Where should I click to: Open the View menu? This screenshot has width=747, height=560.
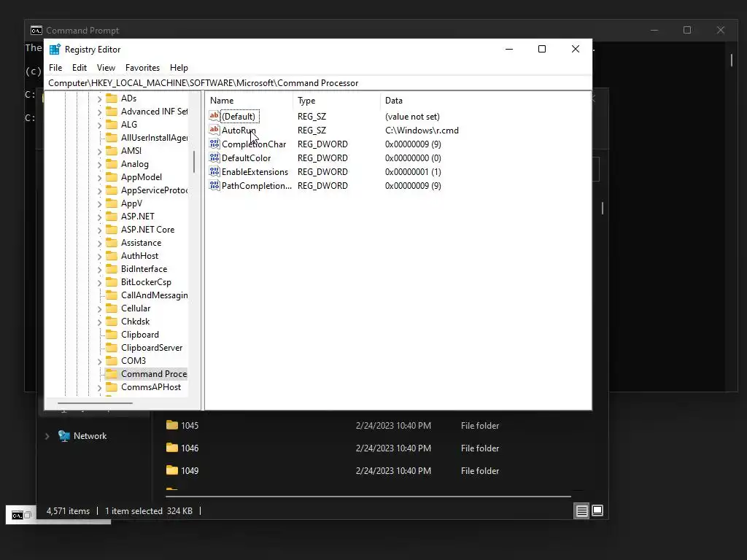point(106,68)
